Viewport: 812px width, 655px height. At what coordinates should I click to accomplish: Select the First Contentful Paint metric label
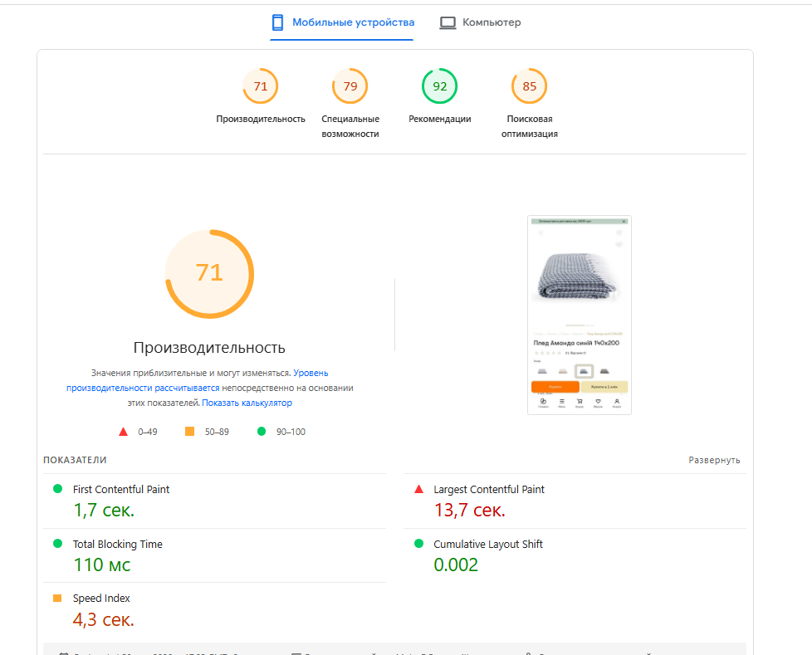coord(121,489)
